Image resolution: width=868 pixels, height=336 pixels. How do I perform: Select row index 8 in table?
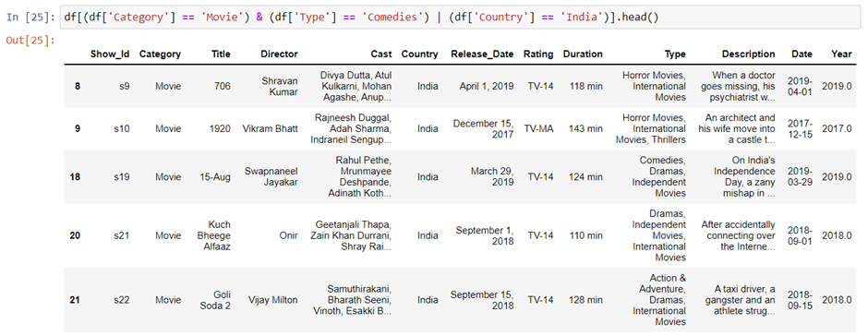pyautogui.click(x=78, y=87)
